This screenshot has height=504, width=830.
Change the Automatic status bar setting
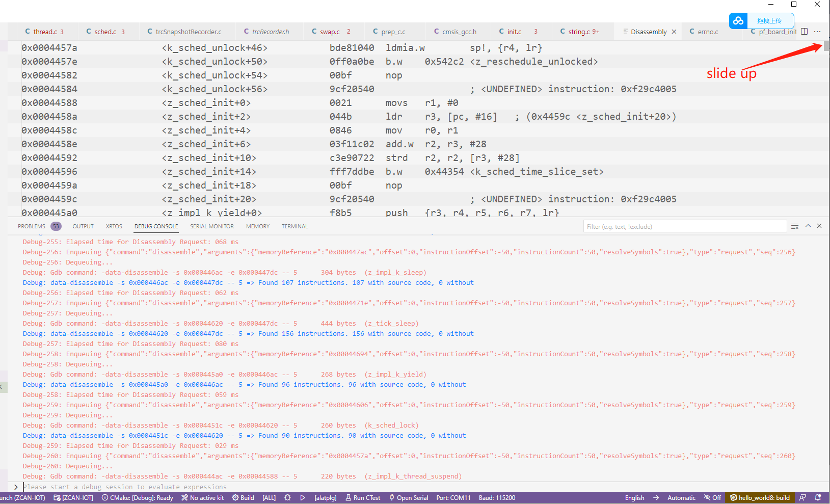(x=681, y=498)
